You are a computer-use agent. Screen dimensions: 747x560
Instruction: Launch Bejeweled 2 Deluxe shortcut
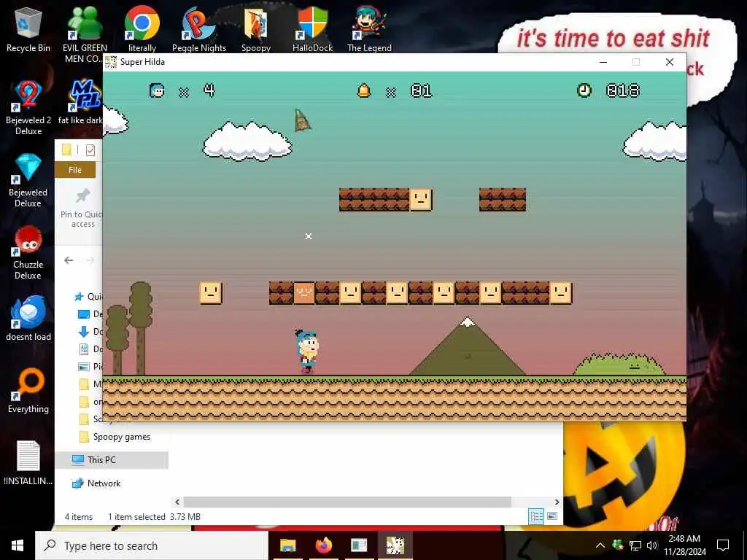28,108
